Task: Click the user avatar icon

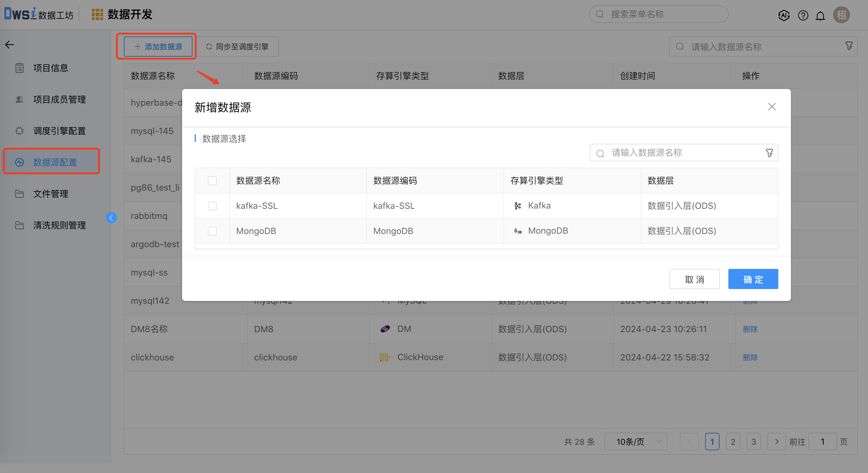Action: click(841, 15)
